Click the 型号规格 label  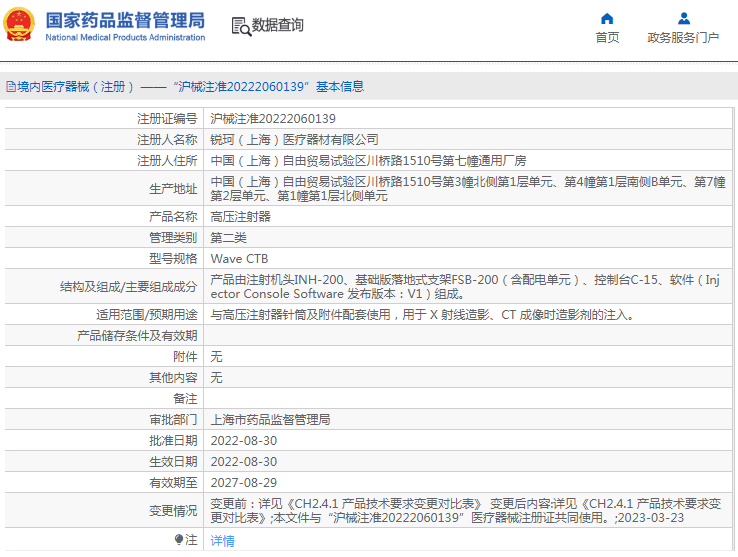[173, 259]
